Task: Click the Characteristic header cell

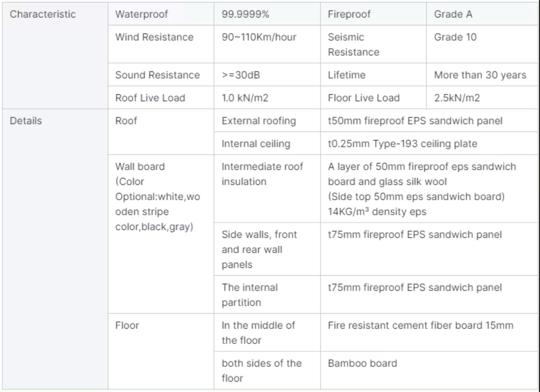Action: coord(55,55)
